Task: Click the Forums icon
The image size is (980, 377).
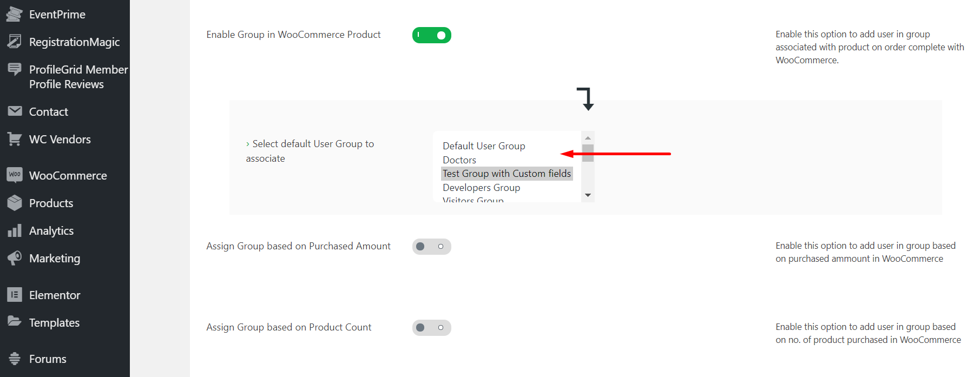Action: point(15,359)
